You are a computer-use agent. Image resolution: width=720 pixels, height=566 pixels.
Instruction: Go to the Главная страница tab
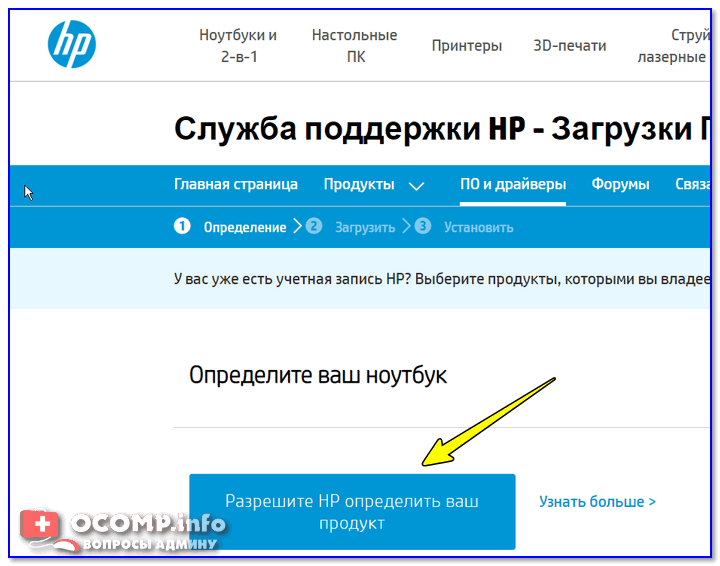coord(236,184)
